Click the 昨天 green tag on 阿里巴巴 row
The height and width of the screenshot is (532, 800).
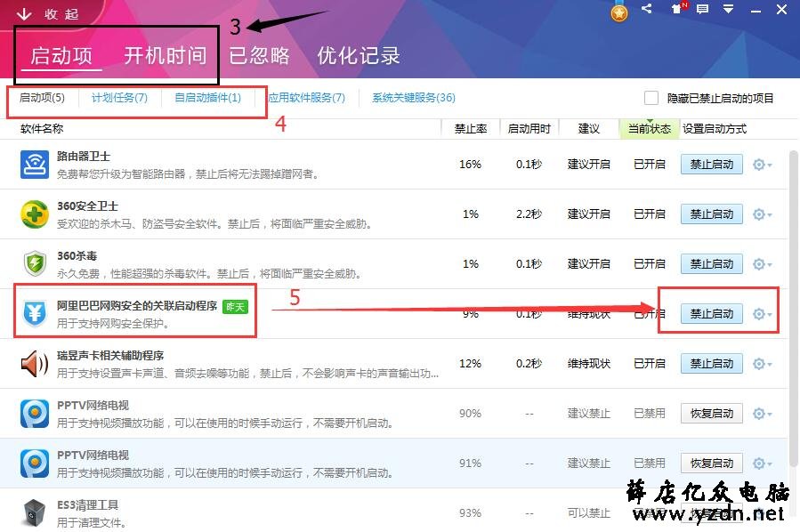tap(235, 307)
